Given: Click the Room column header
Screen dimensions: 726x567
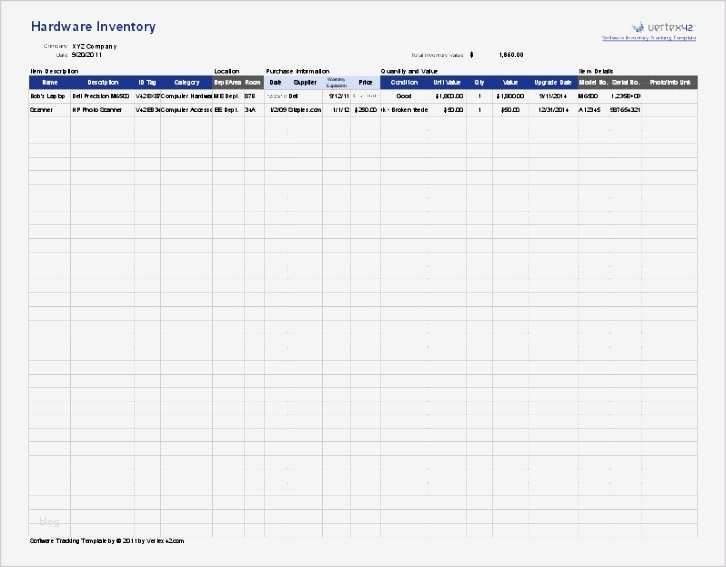Looking at the screenshot, I should click(x=253, y=82).
